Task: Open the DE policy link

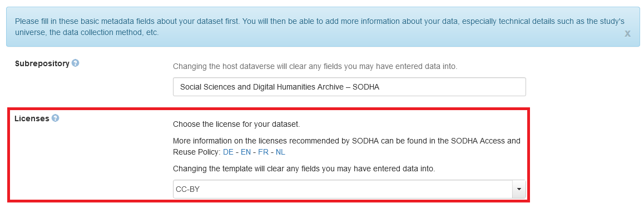Action: [x=228, y=152]
